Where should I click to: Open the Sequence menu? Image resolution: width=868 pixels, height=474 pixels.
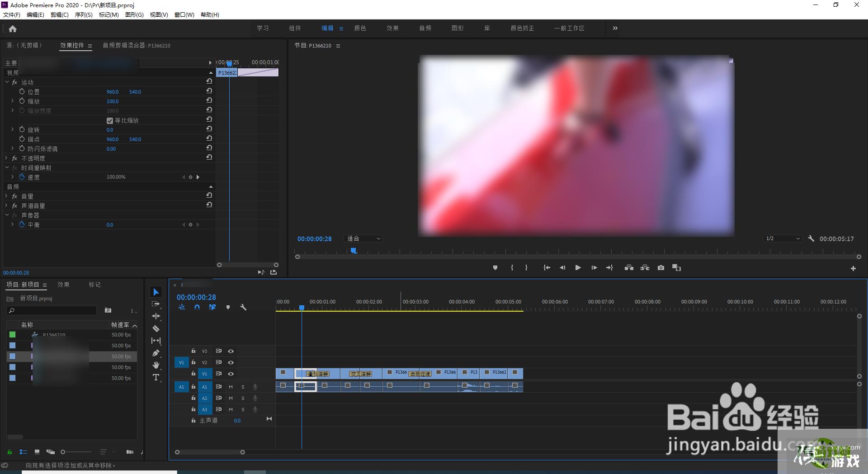pyautogui.click(x=84, y=14)
